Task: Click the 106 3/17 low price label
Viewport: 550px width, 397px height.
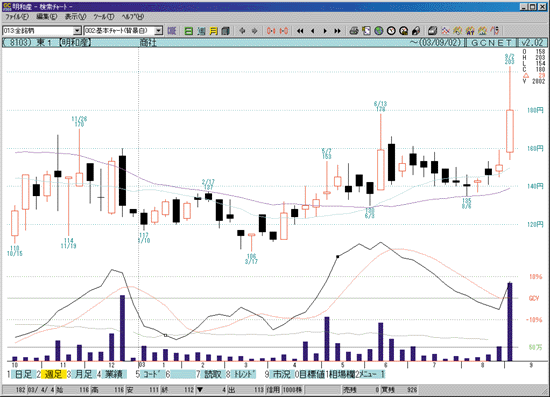Action: 251,258
